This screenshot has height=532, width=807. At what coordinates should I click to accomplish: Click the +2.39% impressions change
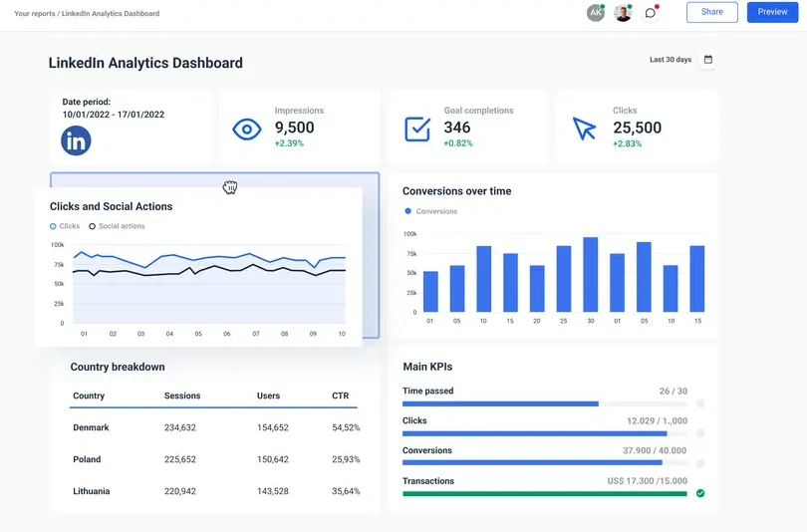(x=289, y=143)
